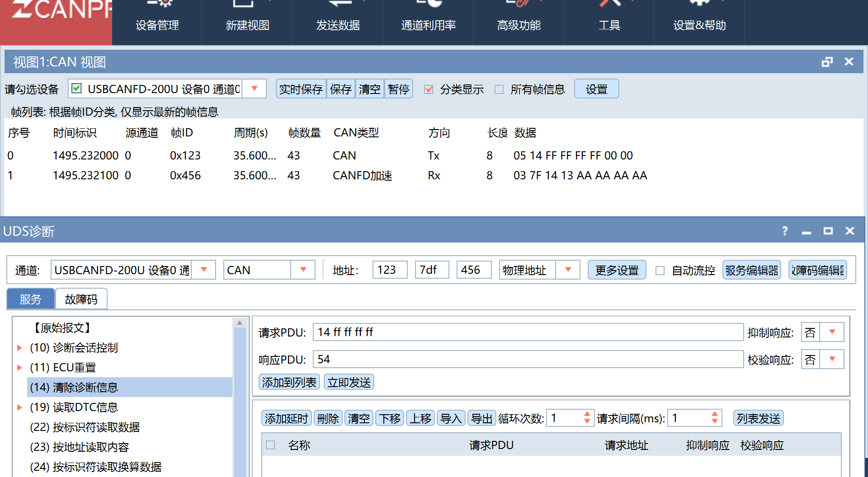Expand the (19) 读取DTC信息 tree node
The height and width of the screenshot is (477, 868).
click(x=19, y=407)
